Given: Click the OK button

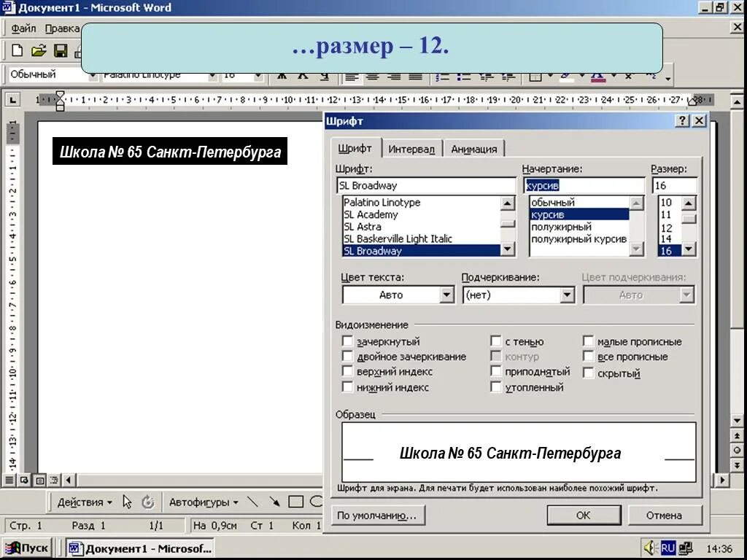Looking at the screenshot, I should coord(584,515).
